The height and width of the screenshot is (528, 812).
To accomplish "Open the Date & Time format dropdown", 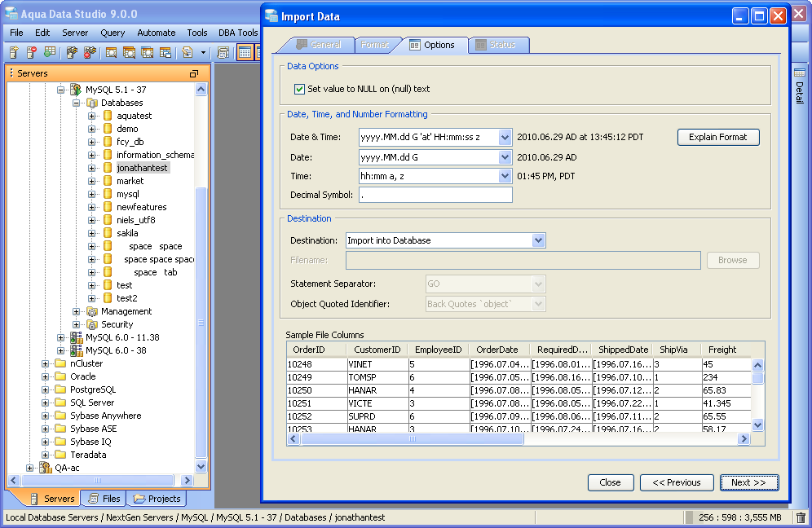I will 505,137.
